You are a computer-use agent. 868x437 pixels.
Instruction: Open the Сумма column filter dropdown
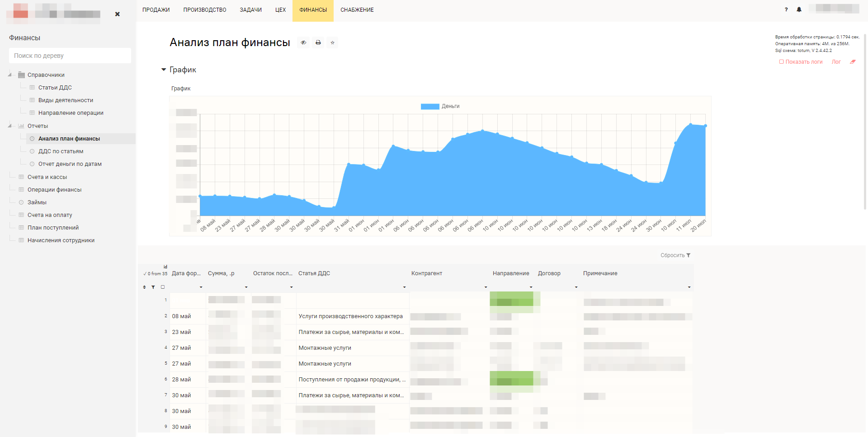[246, 287]
